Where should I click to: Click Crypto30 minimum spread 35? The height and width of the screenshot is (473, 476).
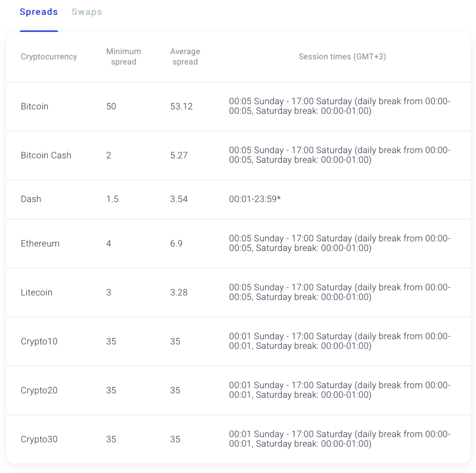pos(111,440)
